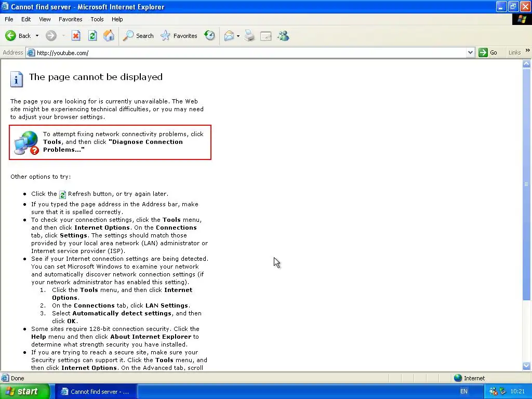This screenshot has height=399, width=532.
Task: Click the information icon beside page heading
Action: click(17, 79)
